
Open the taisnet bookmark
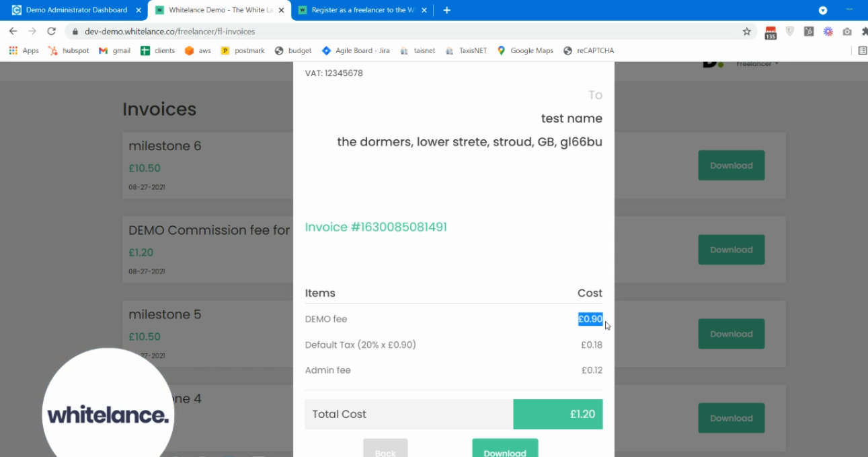418,50
